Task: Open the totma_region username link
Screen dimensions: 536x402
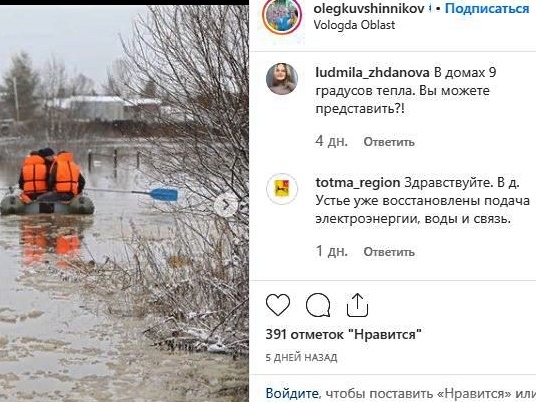Action: 358,183
